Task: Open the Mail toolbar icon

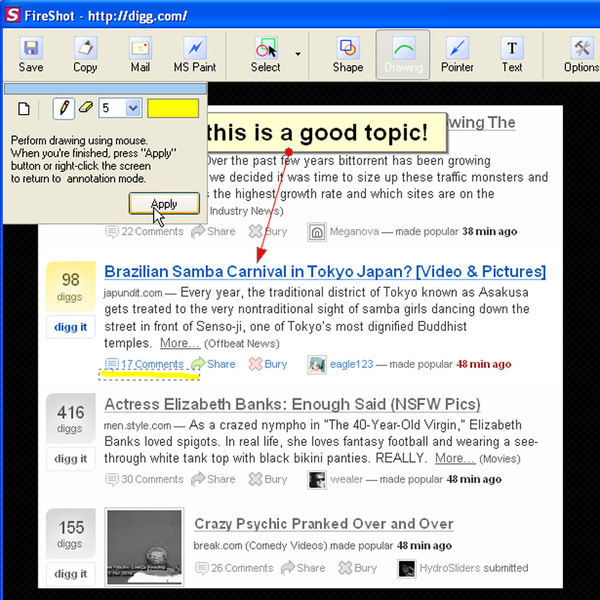Action: click(140, 55)
